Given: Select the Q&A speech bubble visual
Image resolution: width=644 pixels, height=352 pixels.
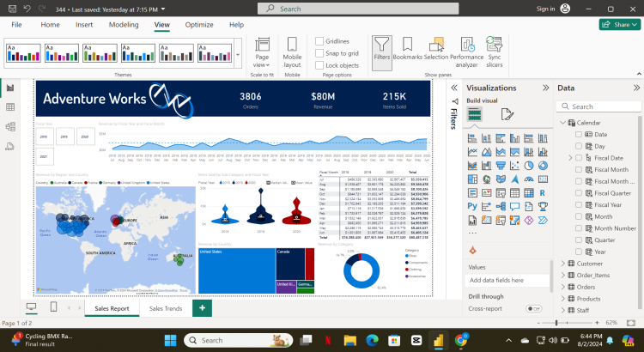Looking at the screenshot, I should pos(514,206).
